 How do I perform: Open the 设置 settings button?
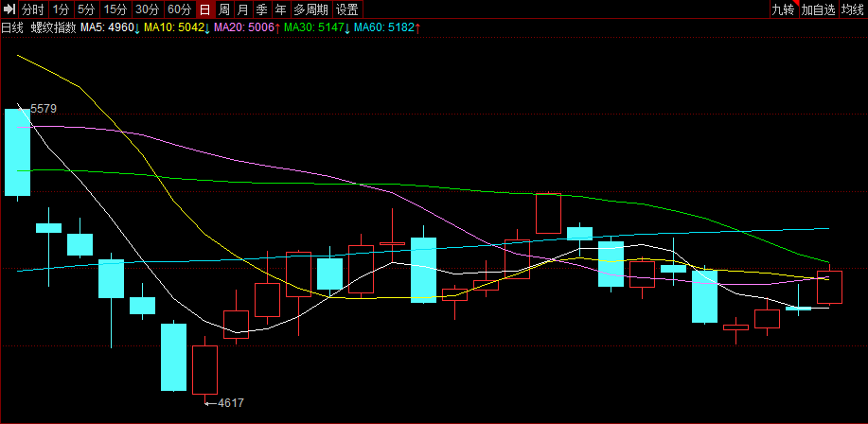(x=347, y=9)
